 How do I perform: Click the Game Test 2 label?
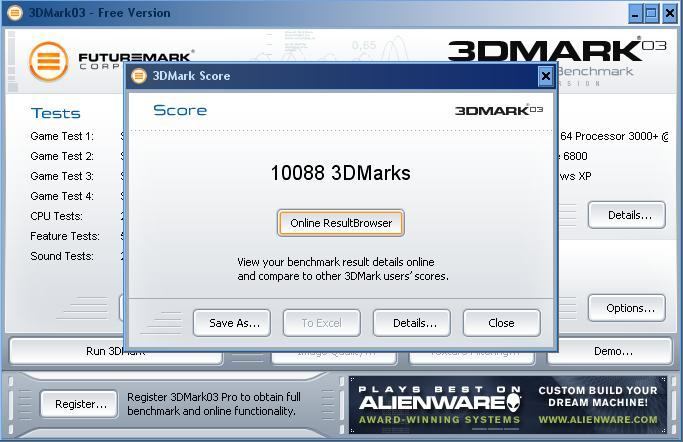62,156
